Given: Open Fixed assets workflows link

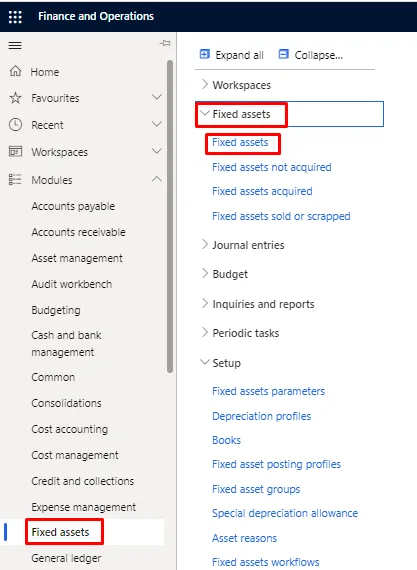Looking at the screenshot, I should (266, 562).
